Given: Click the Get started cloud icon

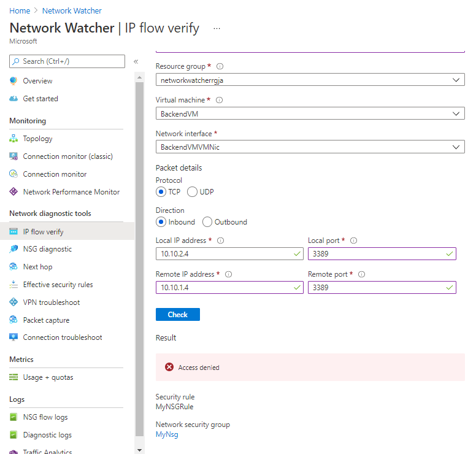Looking at the screenshot, I should point(13,99).
